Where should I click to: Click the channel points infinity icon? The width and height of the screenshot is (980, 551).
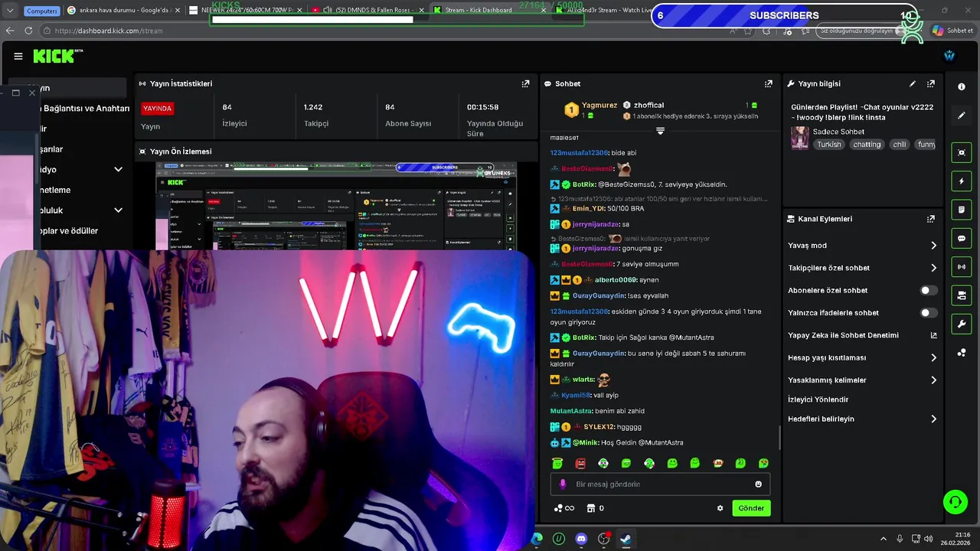[x=563, y=508]
